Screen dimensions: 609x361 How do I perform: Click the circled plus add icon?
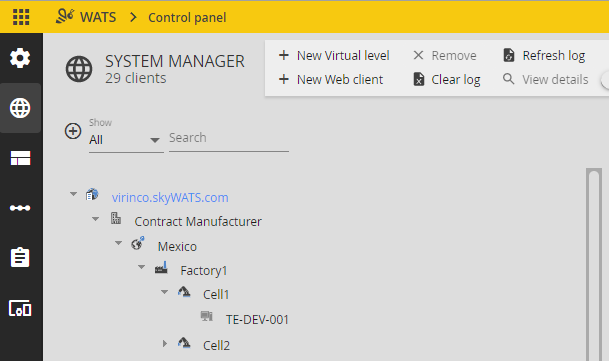73,131
